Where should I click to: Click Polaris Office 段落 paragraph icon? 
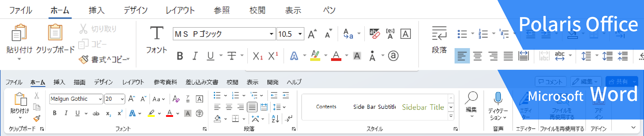439,33
